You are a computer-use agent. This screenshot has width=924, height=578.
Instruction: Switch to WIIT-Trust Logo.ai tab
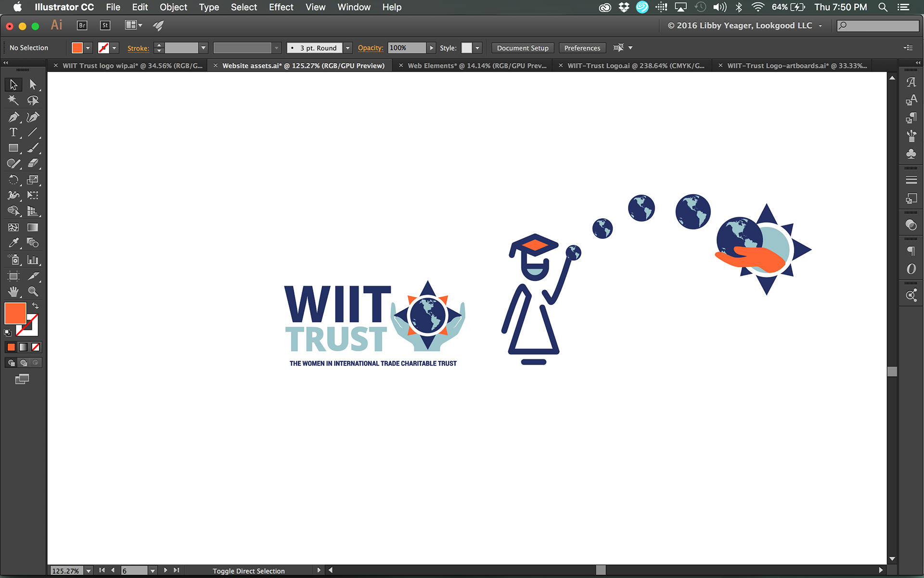[635, 66]
